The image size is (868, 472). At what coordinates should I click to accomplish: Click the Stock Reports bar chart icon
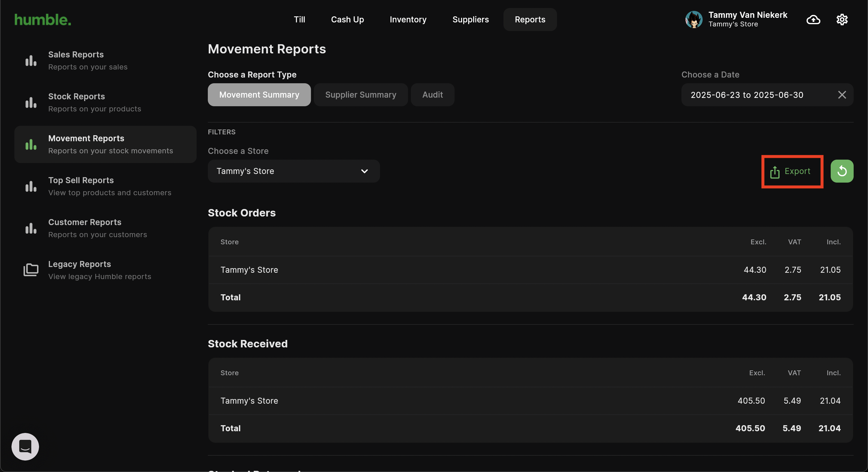pos(31,102)
